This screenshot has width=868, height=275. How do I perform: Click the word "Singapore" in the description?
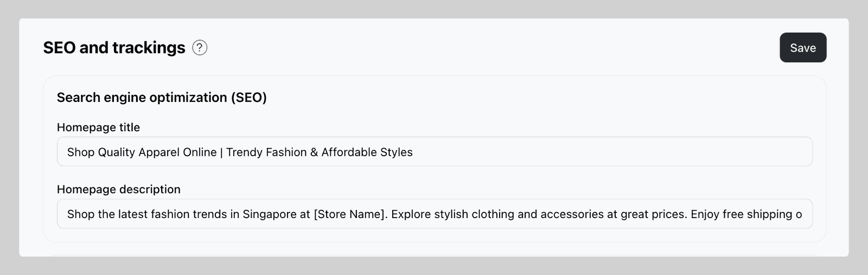269,214
